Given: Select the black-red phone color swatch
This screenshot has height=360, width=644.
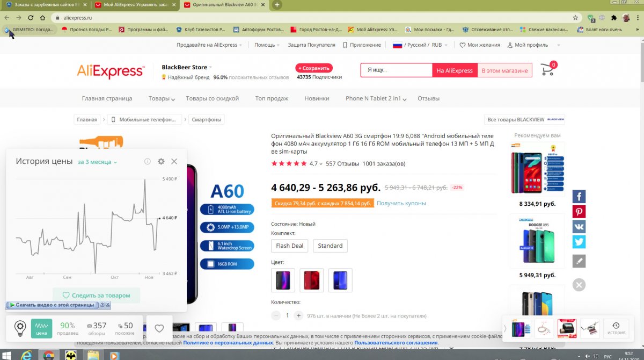Looking at the screenshot, I should [x=283, y=280].
